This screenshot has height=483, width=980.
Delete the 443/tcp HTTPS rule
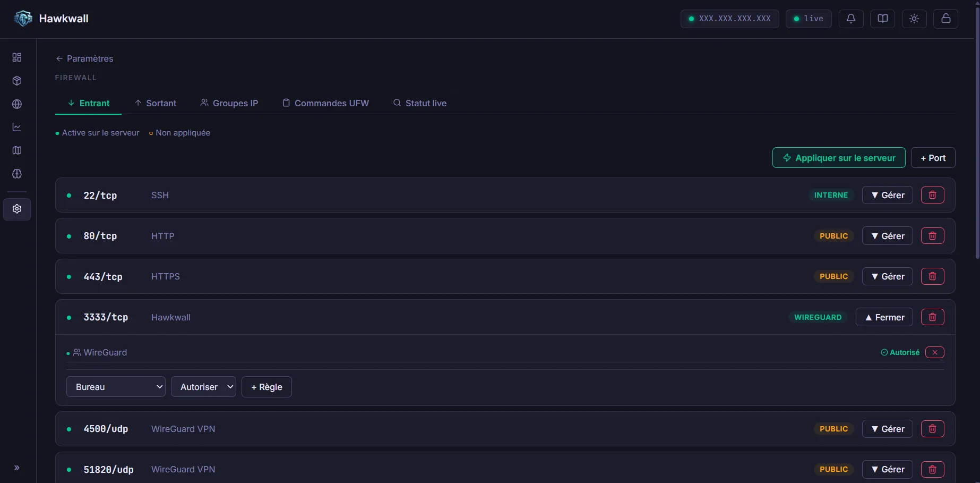coord(933,276)
